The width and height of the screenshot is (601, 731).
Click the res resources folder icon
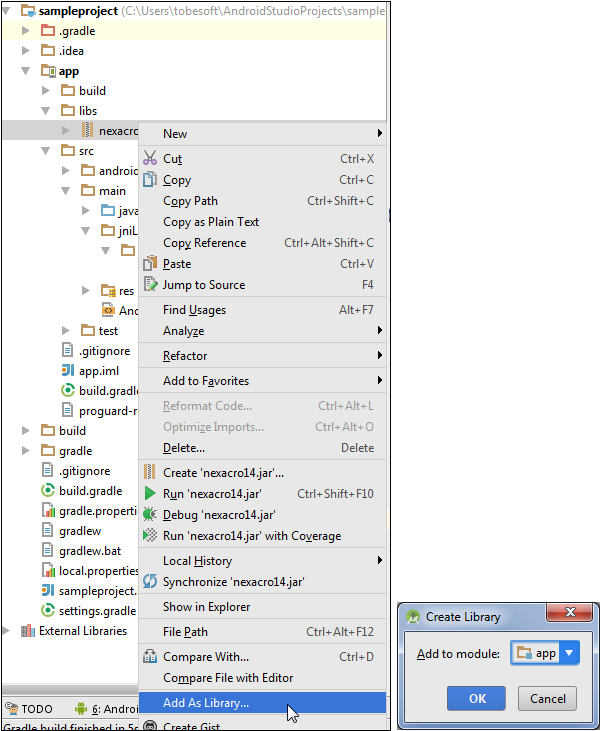[x=108, y=291]
